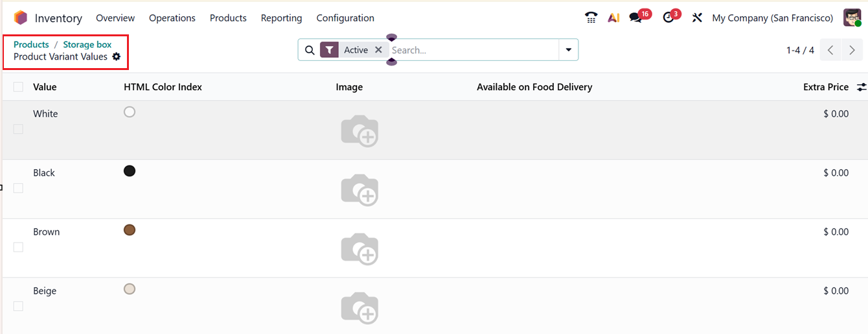Select all rows with header checkbox

click(18, 87)
